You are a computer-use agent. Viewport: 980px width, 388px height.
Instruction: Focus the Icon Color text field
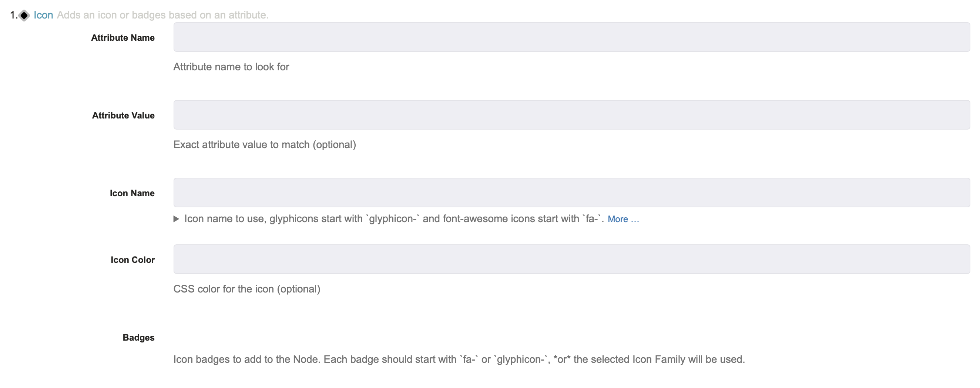click(571, 259)
